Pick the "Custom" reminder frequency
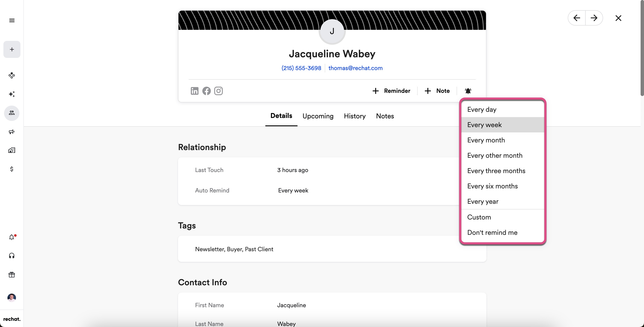The width and height of the screenshot is (644, 327). [x=479, y=217]
